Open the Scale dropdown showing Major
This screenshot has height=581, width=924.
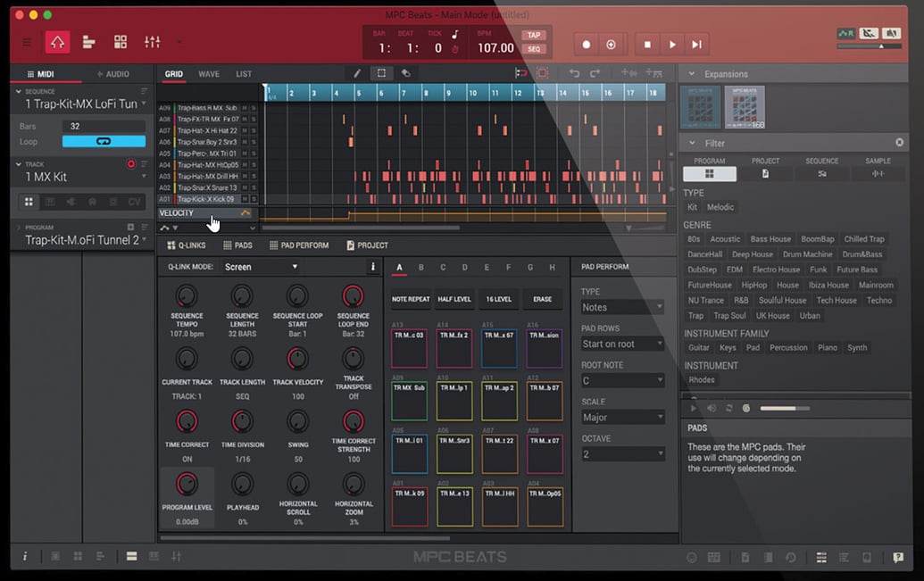point(621,417)
